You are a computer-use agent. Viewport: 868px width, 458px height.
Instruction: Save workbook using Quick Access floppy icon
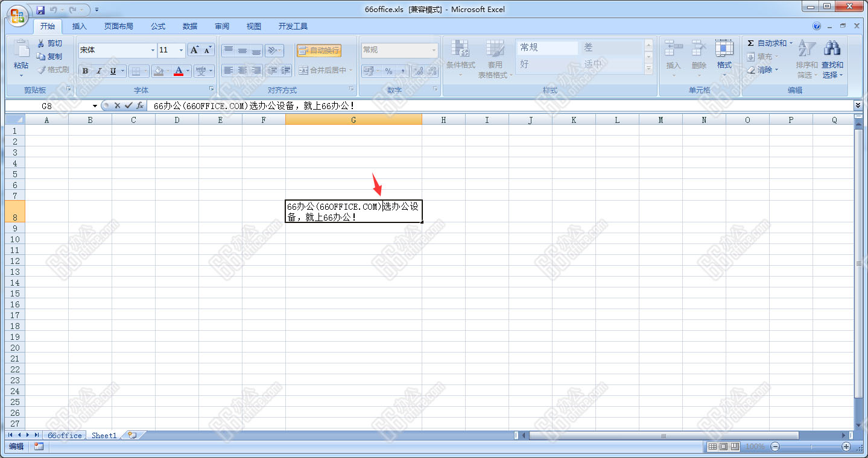40,10
